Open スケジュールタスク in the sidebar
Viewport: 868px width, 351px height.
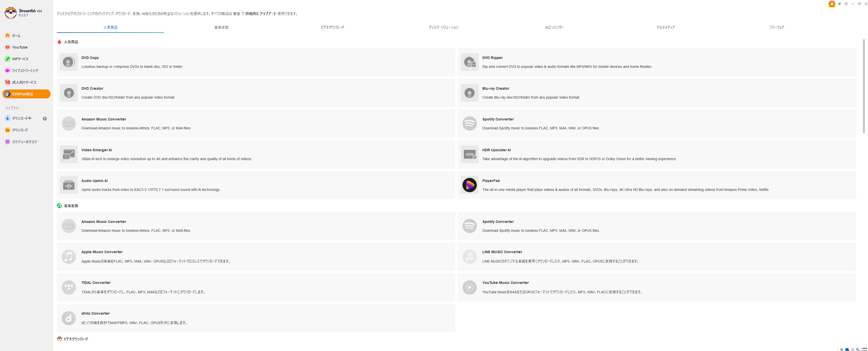[x=26, y=142]
